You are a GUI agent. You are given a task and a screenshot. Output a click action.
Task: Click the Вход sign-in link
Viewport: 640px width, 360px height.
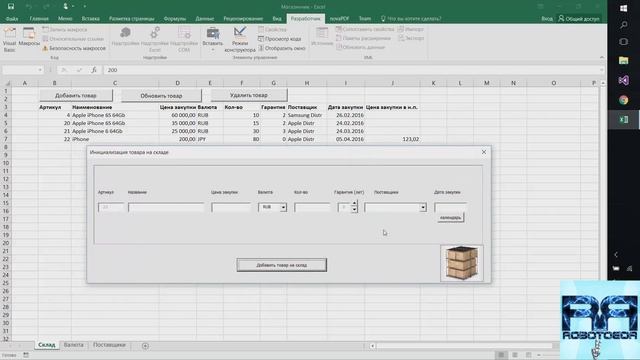547,19
